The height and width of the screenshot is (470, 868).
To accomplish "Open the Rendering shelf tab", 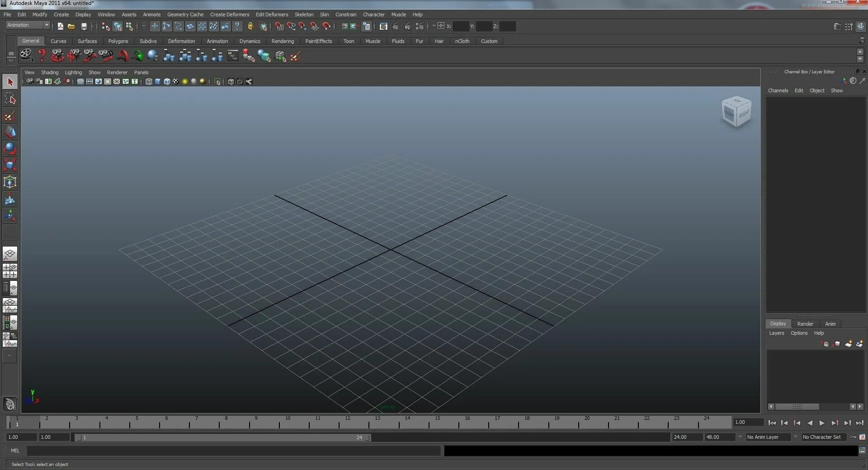I will coord(283,41).
